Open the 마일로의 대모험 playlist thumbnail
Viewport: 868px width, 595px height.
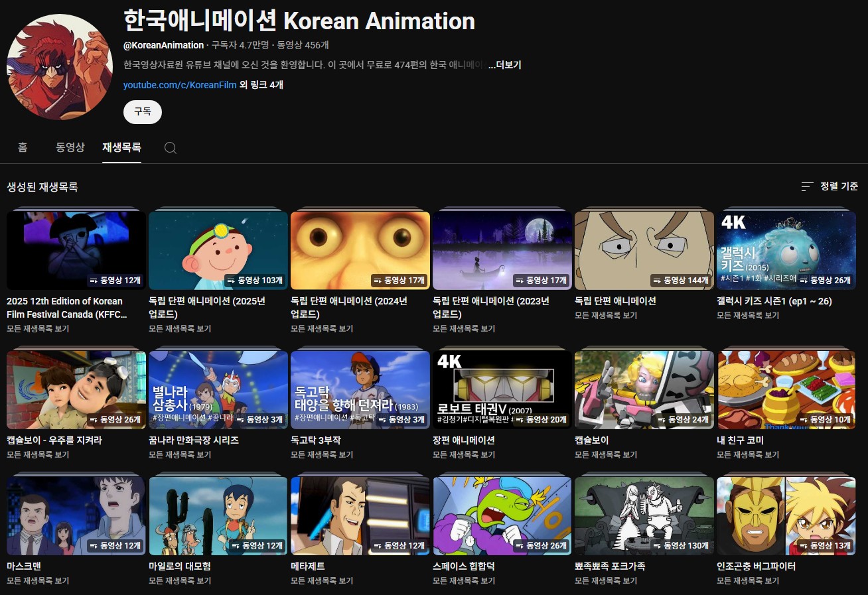click(x=218, y=515)
